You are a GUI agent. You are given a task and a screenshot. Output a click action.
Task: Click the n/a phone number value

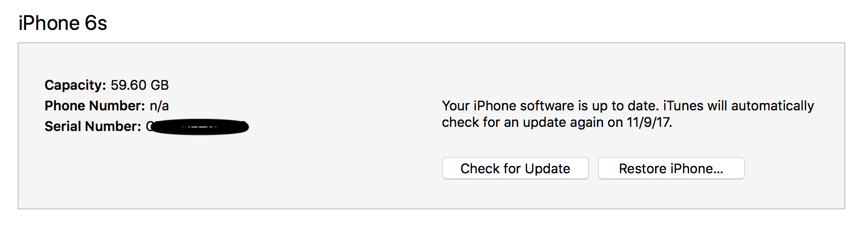[x=159, y=106]
